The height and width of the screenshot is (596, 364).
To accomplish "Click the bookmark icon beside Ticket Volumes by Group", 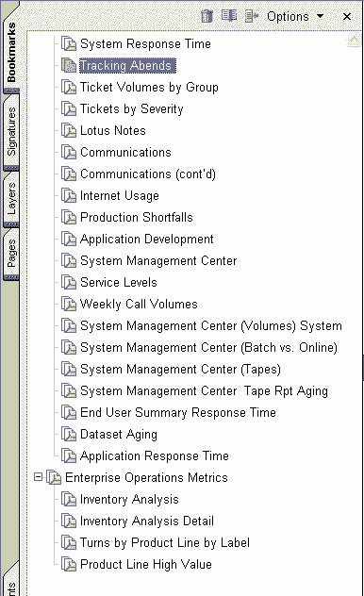I will (69, 87).
